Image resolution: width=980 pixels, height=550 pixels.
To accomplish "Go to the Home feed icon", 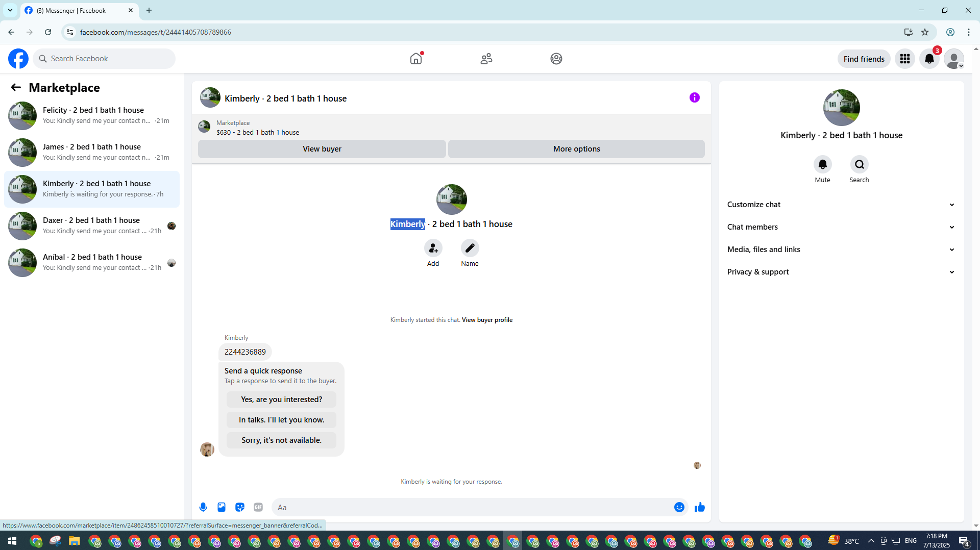I will [x=416, y=59].
